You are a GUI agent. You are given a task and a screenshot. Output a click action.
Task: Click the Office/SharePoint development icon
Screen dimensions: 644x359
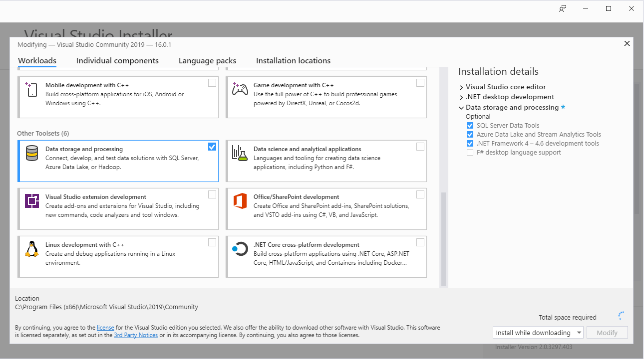(x=240, y=200)
